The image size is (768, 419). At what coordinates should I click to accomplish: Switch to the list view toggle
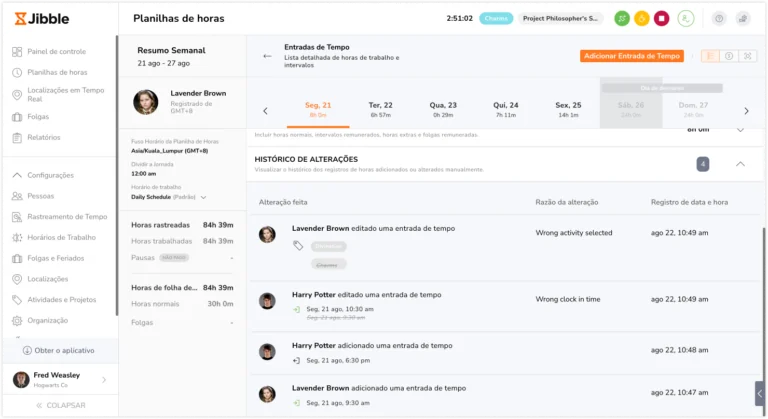click(710, 56)
